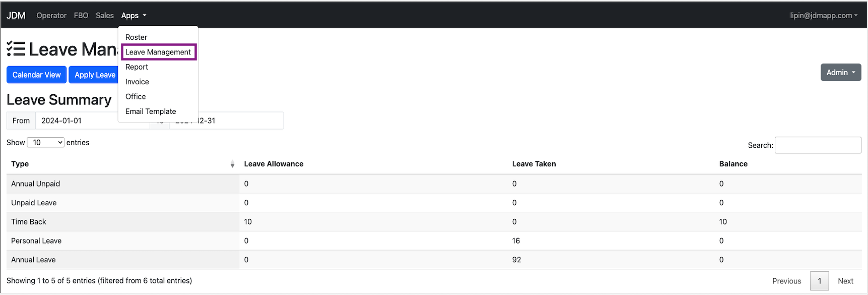The width and height of the screenshot is (868, 295).
Task: Open Report from the Apps menu
Action: [x=137, y=67]
